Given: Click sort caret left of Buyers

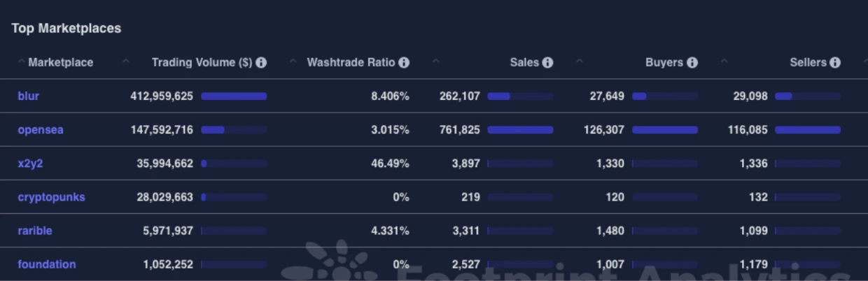Looking at the screenshot, I should tap(580, 62).
